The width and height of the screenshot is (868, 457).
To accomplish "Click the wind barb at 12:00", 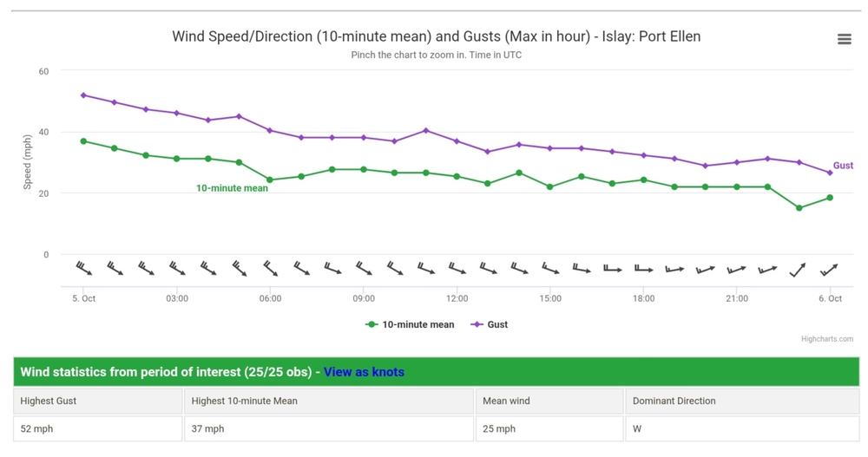I will (457, 268).
